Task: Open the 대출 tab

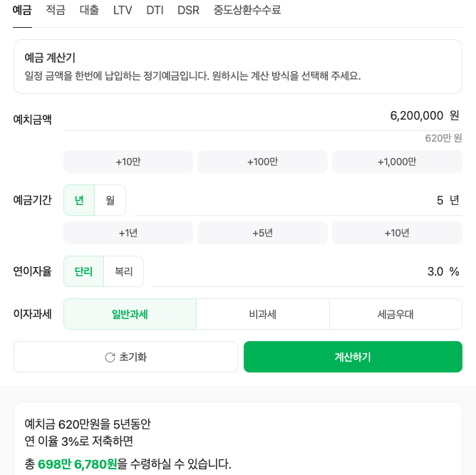Action: 89,10
